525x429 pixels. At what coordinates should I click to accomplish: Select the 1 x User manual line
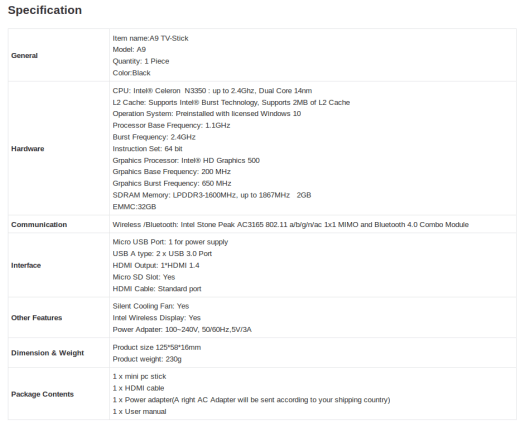pyautogui.click(x=139, y=412)
